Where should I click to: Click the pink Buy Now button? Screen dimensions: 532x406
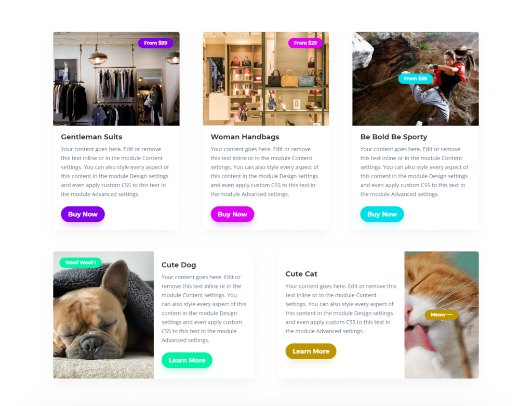(232, 214)
